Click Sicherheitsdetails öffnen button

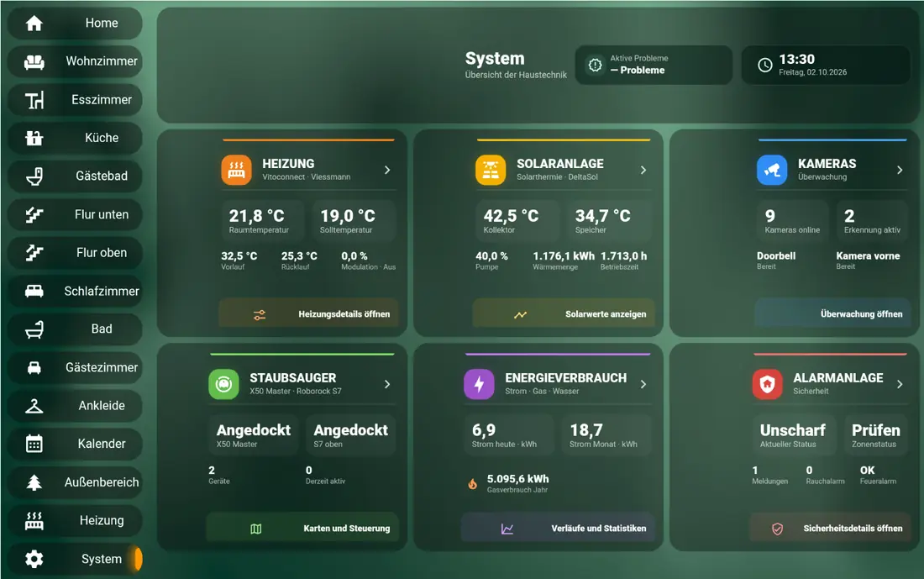click(x=830, y=528)
